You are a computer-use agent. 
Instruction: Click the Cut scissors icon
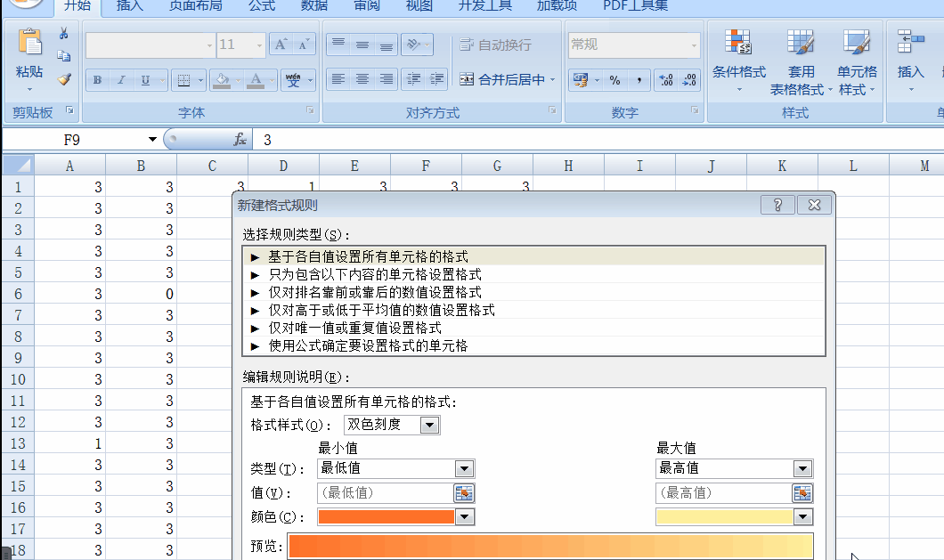click(64, 33)
